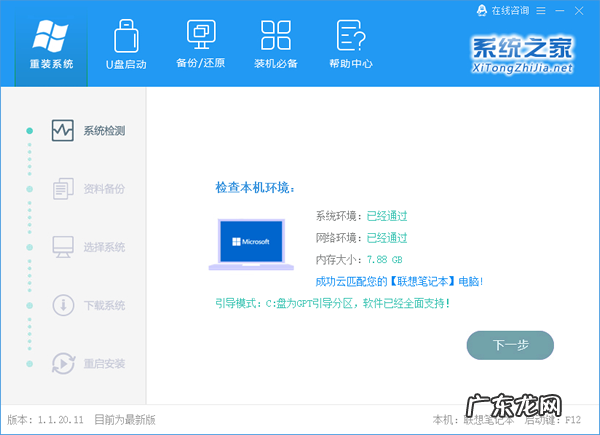This screenshot has width=600, height=435.
Task: Click the 选择系统 monitor icon
Action: tap(63, 247)
